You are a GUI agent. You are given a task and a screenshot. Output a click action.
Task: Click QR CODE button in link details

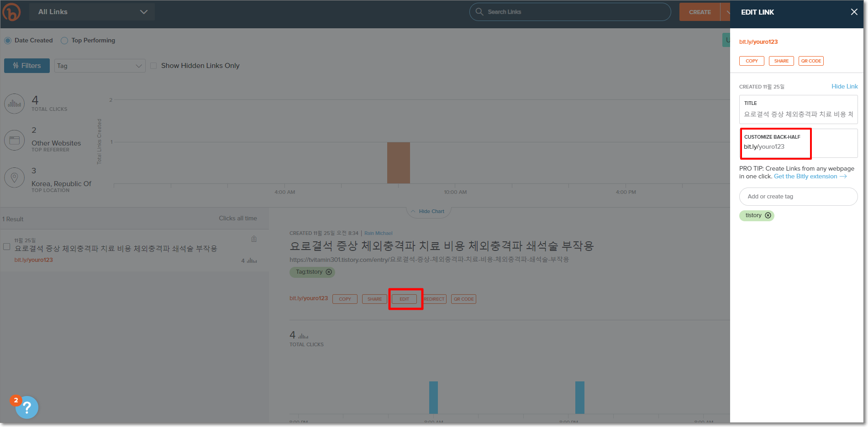coord(464,299)
